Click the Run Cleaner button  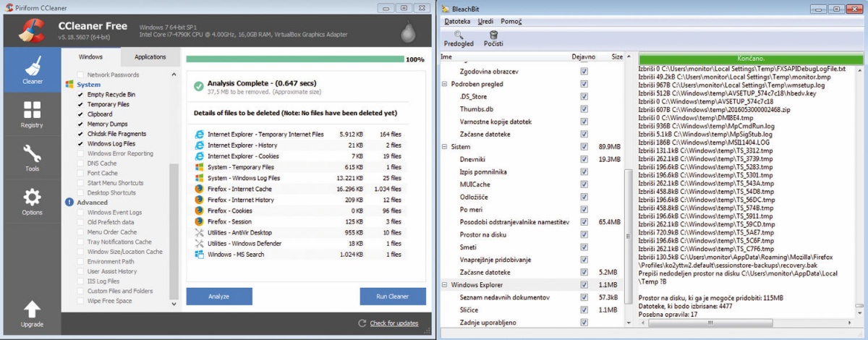(393, 297)
